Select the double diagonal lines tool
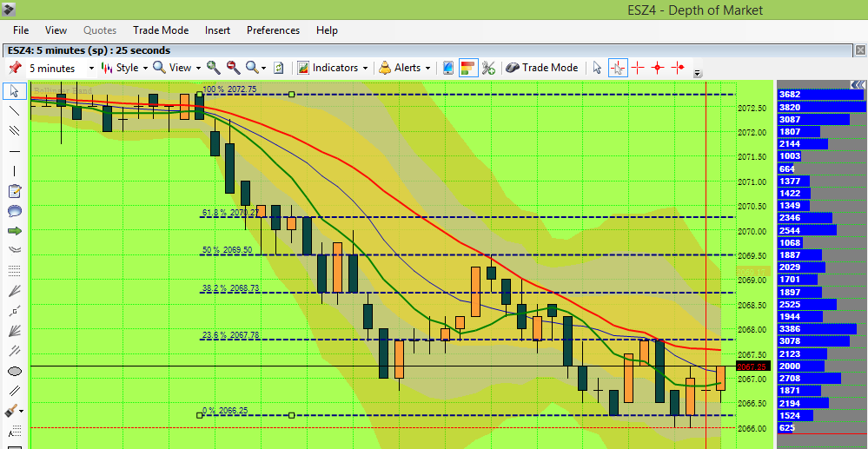868x449 pixels. 15,391
